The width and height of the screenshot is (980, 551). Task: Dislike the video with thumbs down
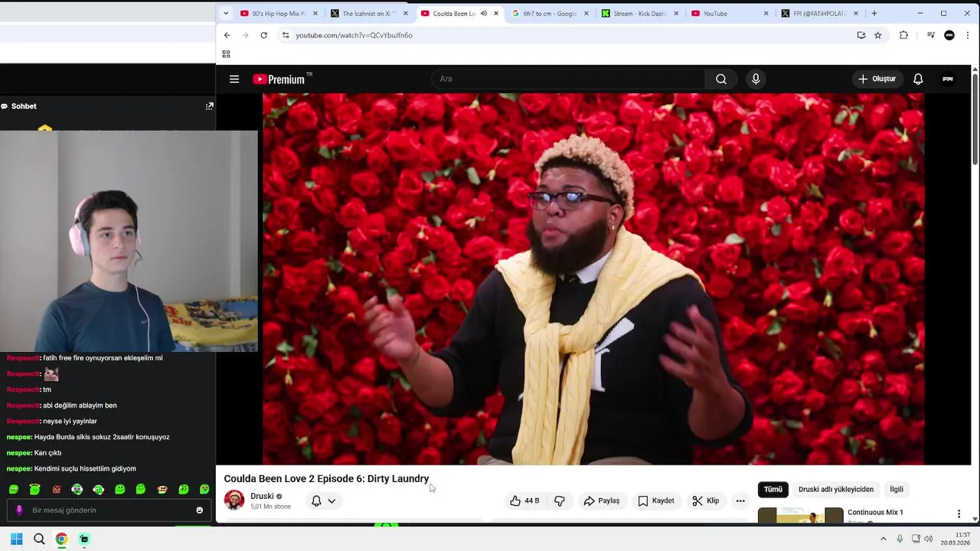tap(560, 500)
